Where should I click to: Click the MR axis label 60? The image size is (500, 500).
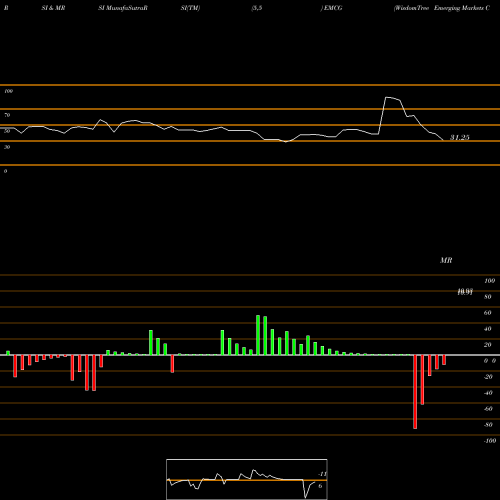point(487,313)
